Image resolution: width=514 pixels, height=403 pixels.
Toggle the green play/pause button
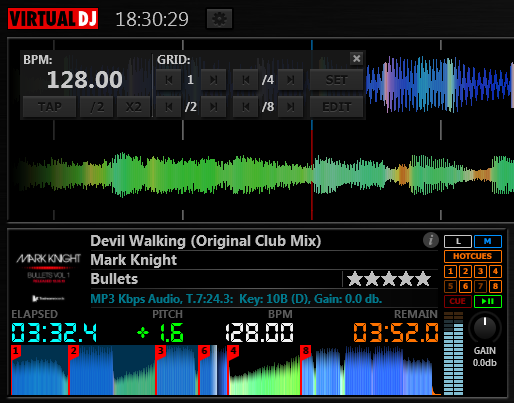488,301
